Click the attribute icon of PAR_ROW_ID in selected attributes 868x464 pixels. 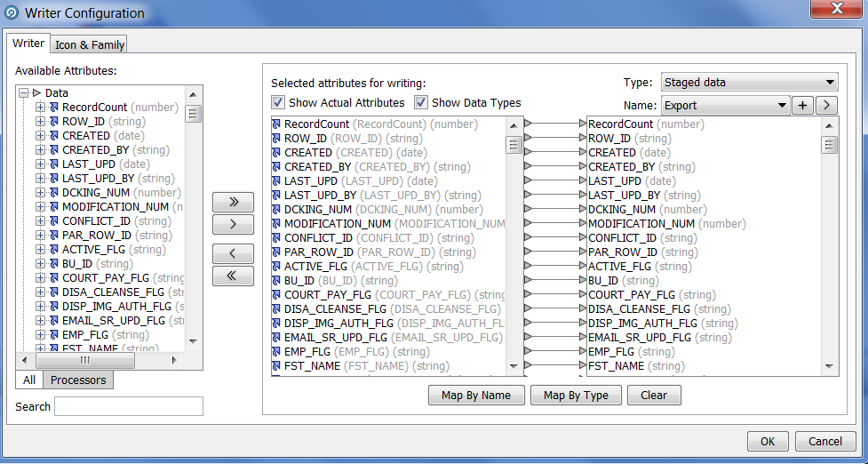[276, 252]
